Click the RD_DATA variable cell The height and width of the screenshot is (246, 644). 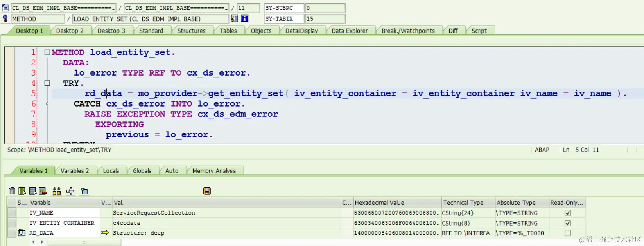(64, 233)
